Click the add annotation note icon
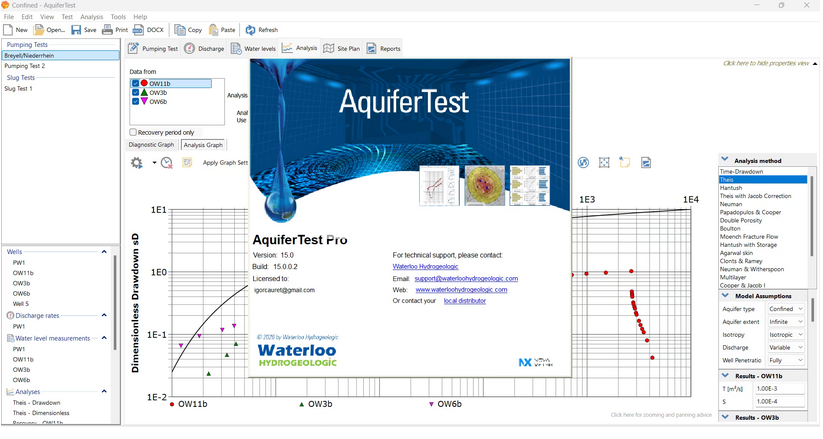This screenshot has height=439, width=823. [625, 162]
